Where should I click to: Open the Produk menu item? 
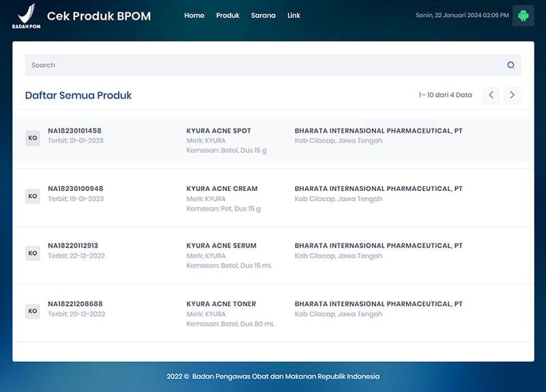[228, 15]
